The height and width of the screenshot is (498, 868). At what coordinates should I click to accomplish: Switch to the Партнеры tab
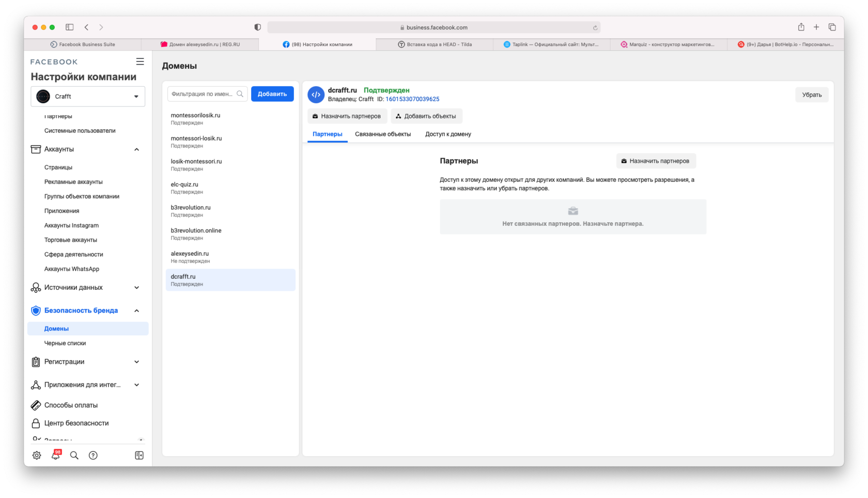[327, 134]
